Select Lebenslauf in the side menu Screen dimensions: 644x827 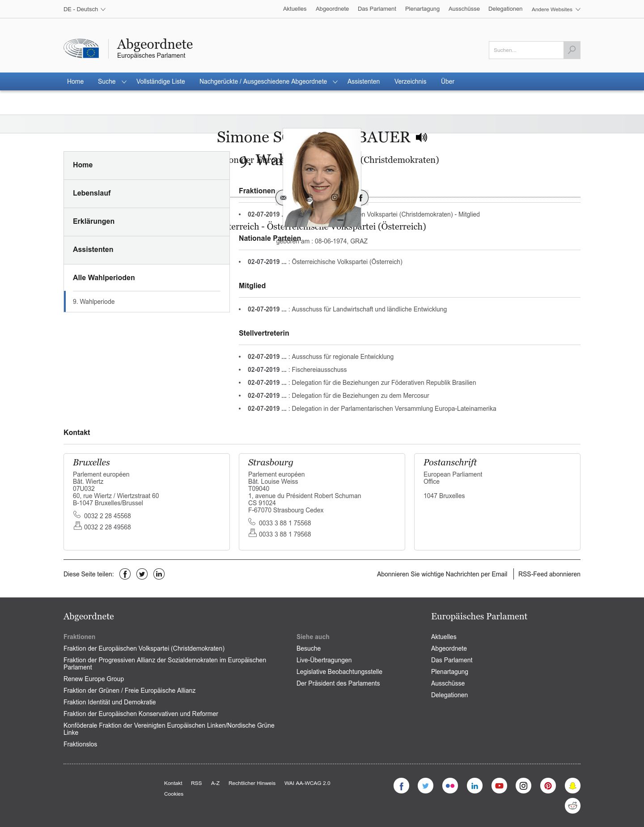click(x=147, y=193)
